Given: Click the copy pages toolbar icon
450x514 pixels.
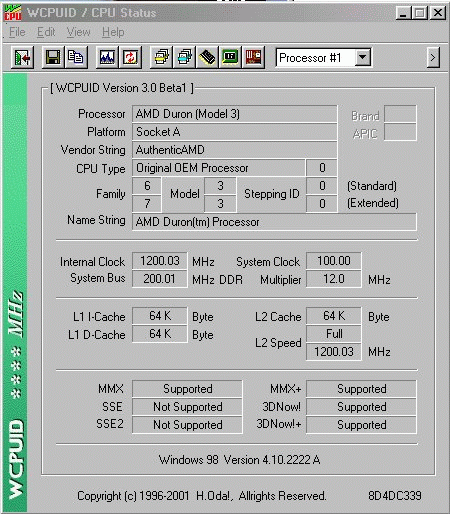Looking at the screenshot, I should click(x=76, y=58).
